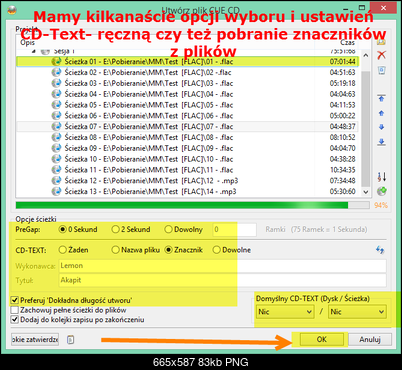Click the track list scroll up arrow
The width and height of the screenshot is (402, 370).
366,55
